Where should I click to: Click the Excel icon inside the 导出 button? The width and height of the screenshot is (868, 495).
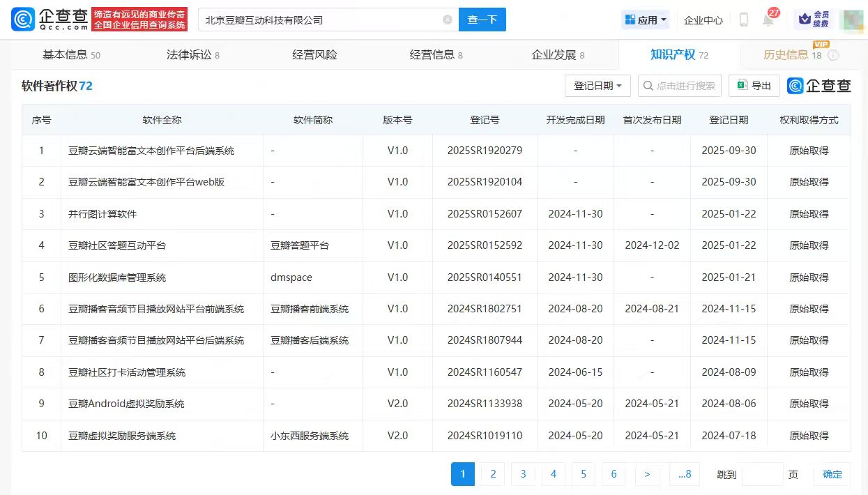[743, 85]
